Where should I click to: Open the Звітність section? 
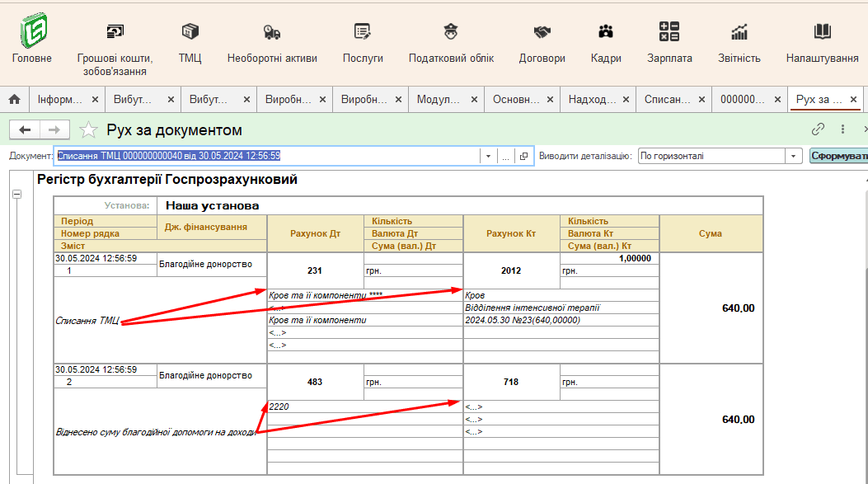739,32
